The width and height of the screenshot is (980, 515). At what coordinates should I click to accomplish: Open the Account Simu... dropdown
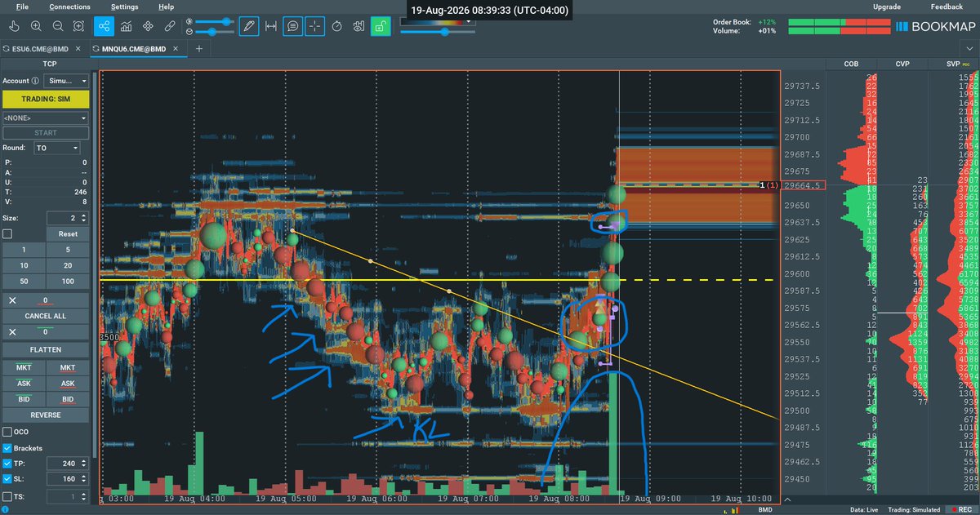coord(66,81)
